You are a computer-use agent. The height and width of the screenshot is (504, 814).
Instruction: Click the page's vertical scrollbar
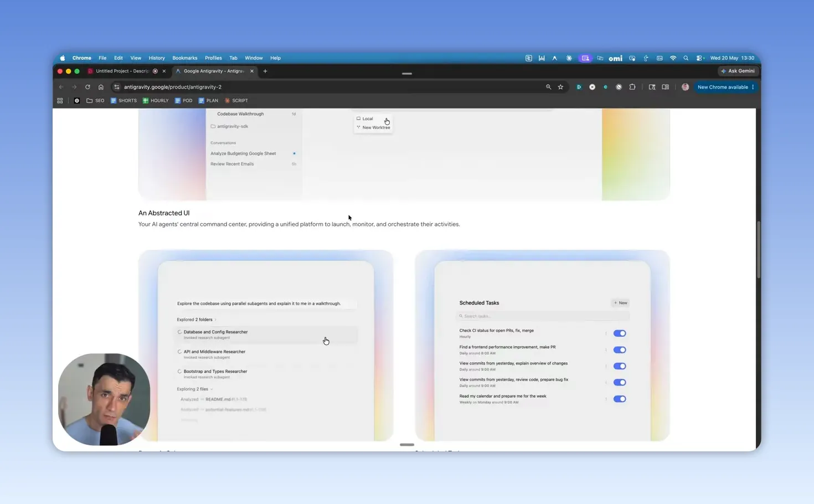click(x=759, y=249)
